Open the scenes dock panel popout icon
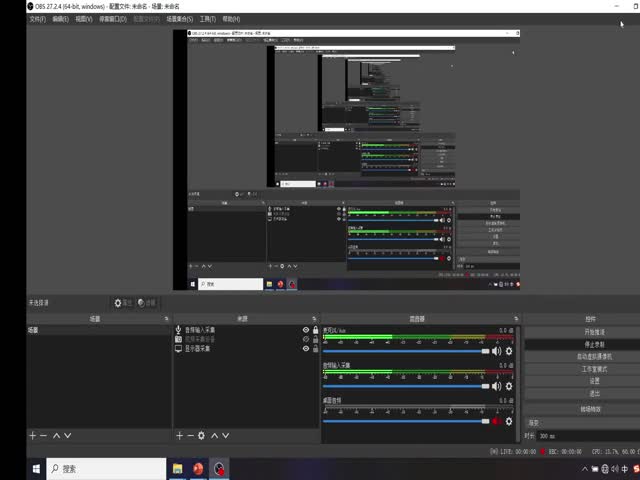The image size is (640, 480). click(167, 318)
